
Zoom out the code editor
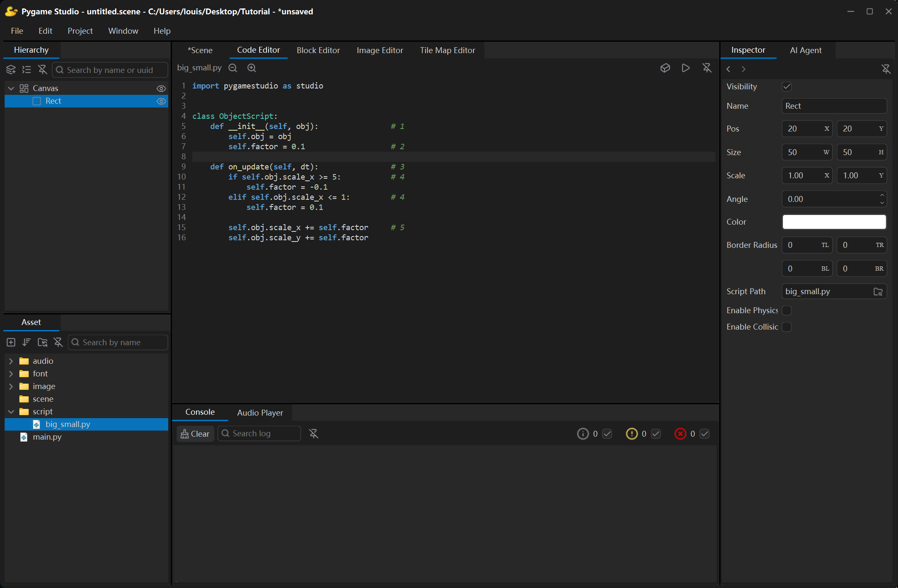click(x=233, y=68)
